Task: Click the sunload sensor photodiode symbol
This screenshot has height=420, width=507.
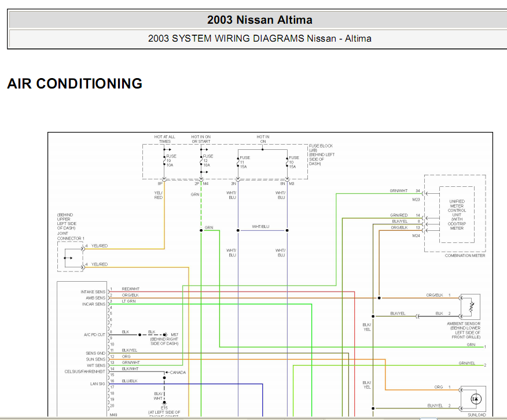Action: point(476,399)
